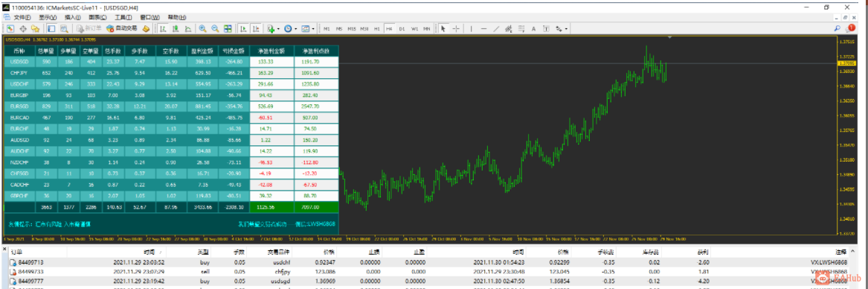Viewport: 868px width, 289px height.
Task: Open the 工具(T) menu
Action: (x=123, y=17)
